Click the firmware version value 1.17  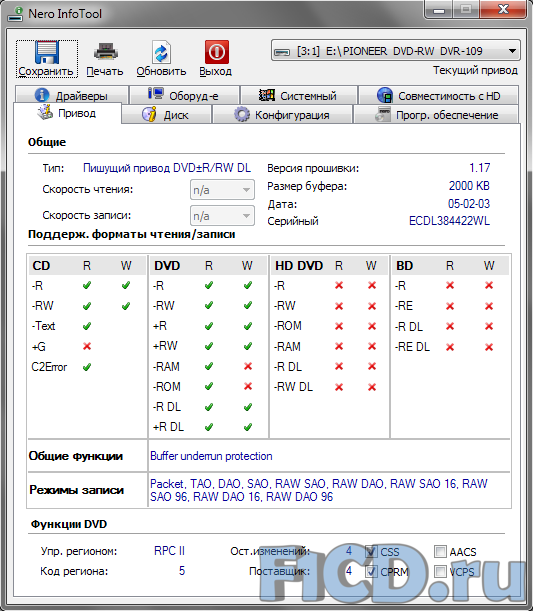(480, 168)
